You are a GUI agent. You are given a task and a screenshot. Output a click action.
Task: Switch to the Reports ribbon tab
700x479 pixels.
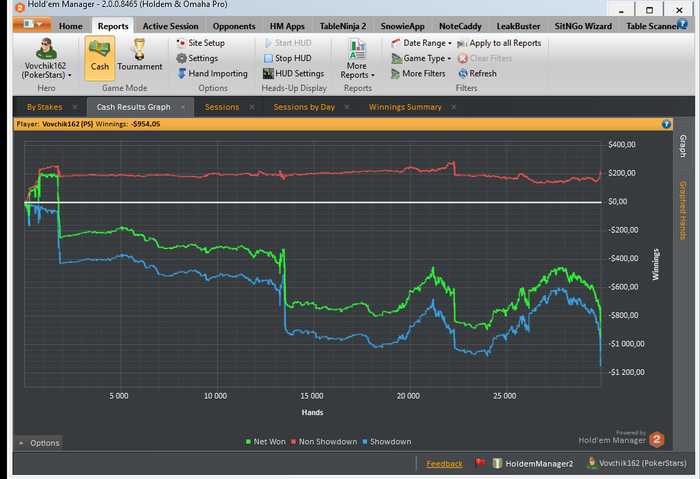(113, 26)
